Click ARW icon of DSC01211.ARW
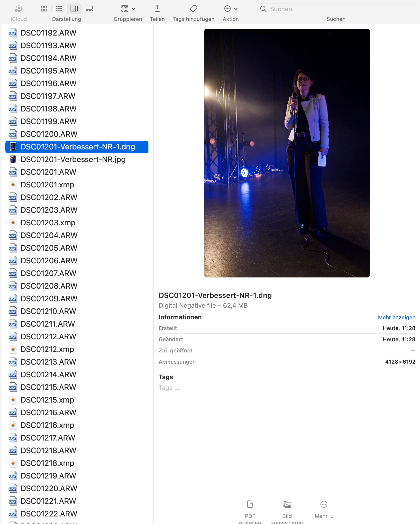Image resolution: width=420 pixels, height=524 pixels. tap(13, 324)
